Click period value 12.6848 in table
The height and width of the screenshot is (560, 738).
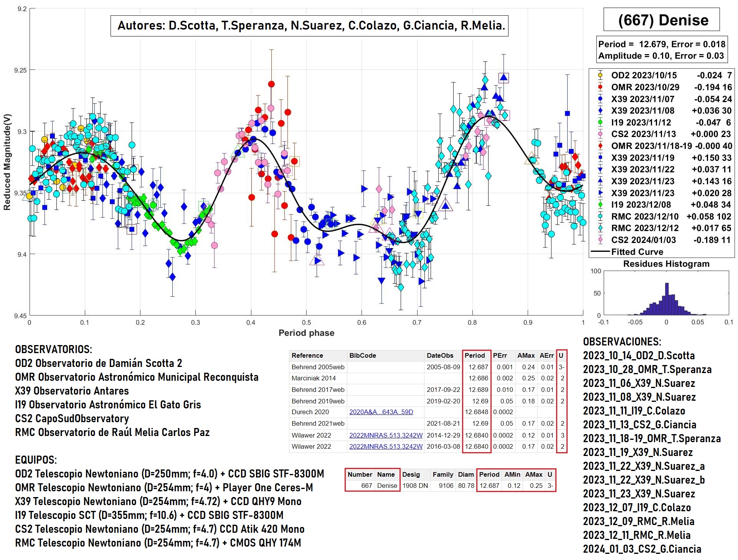click(x=476, y=412)
